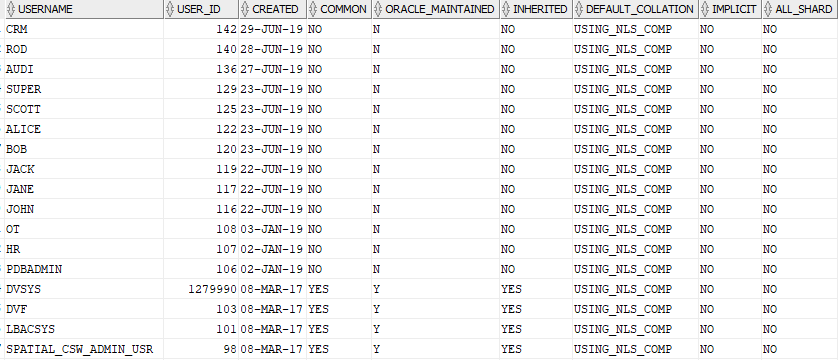Select the PDBADMIN username cell
The height and width of the screenshot is (360, 838).
click(x=84, y=269)
